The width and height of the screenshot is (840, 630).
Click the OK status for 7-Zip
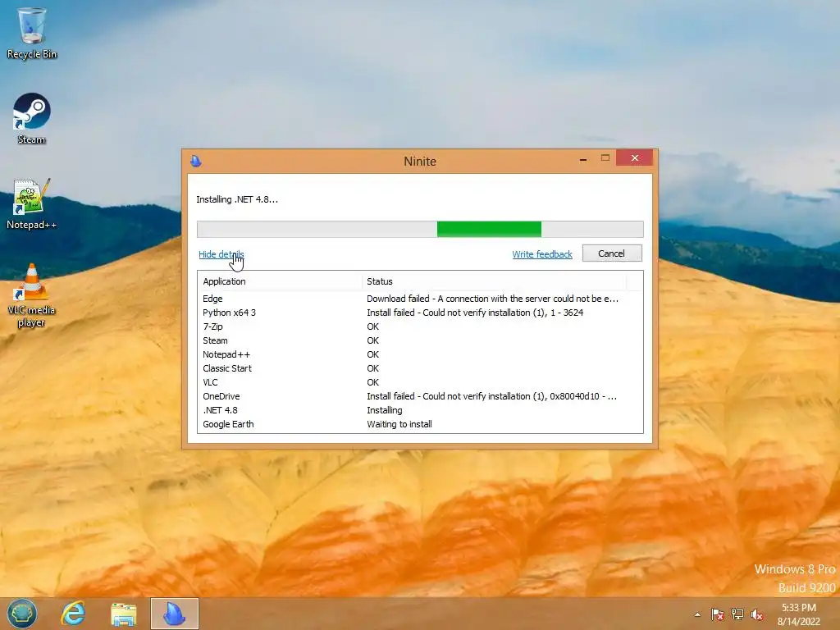[x=373, y=326]
